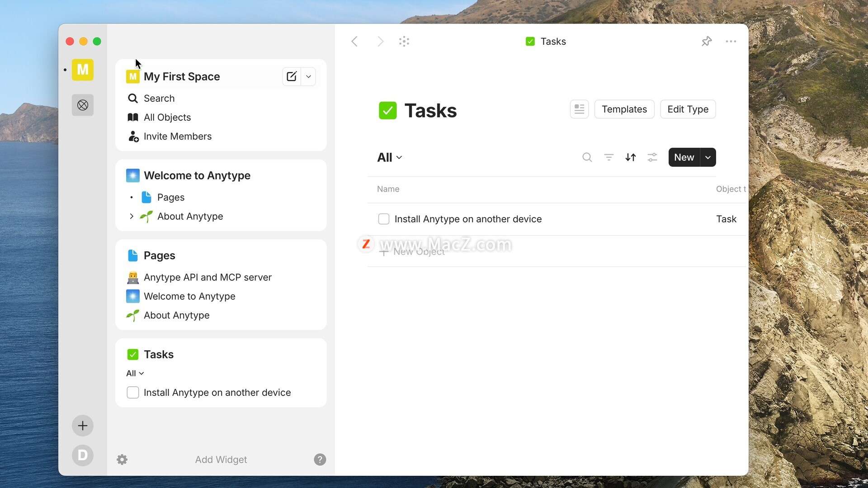Viewport: 868px width, 488px height.
Task: Click the plus button to create a space
Action: pos(82,426)
